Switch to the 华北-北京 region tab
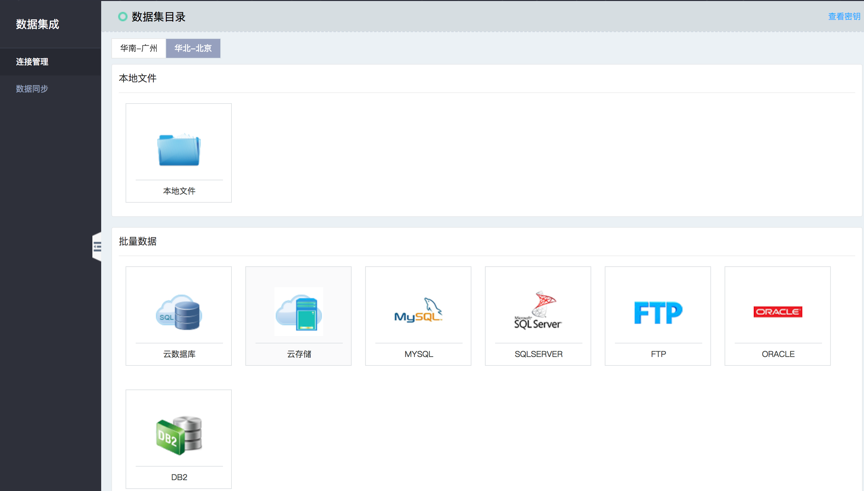This screenshot has width=864, height=491. (193, 48)
